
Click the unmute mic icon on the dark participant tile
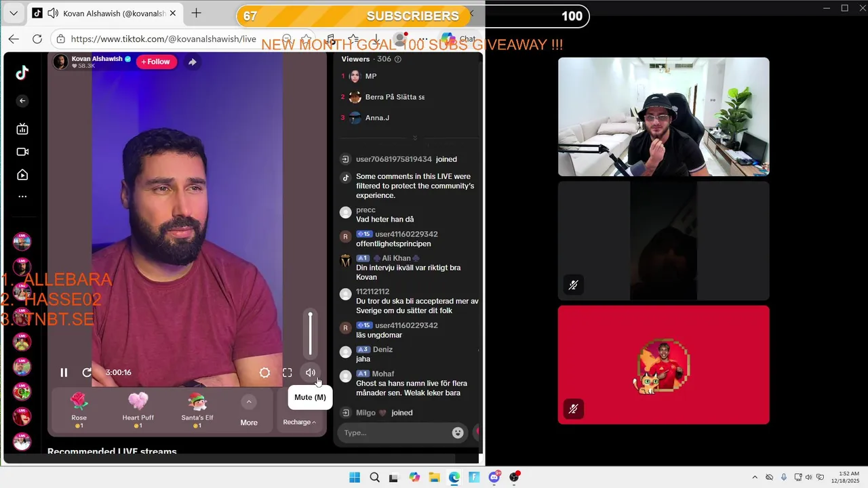(x=573, y=285)
